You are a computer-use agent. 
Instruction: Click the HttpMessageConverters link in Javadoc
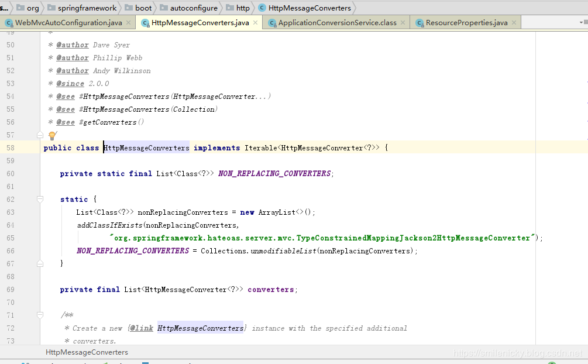[200, 328]
